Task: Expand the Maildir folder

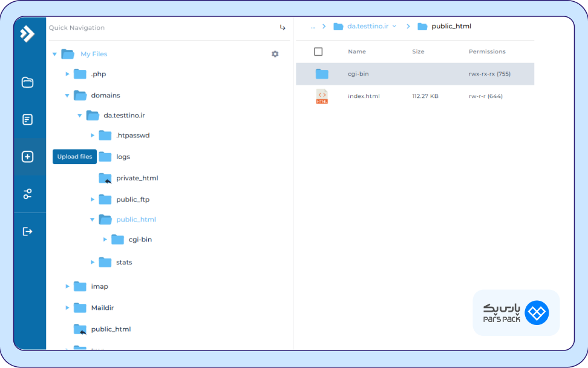Action: [67, 307]
